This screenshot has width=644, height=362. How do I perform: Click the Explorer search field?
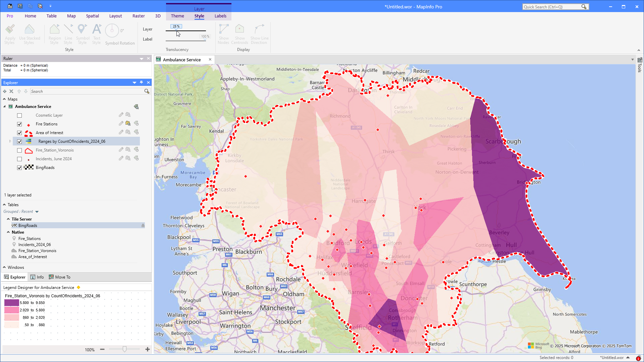tap(87, 91)
